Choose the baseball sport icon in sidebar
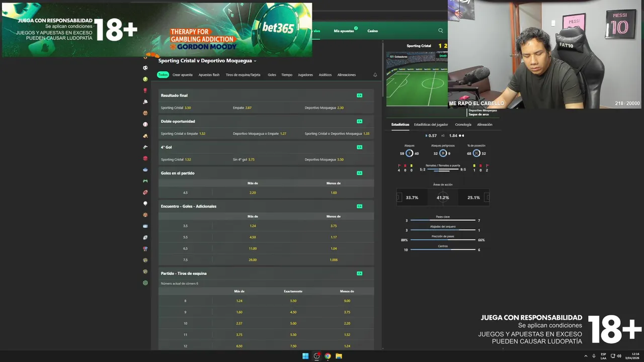 coord(145,124)
